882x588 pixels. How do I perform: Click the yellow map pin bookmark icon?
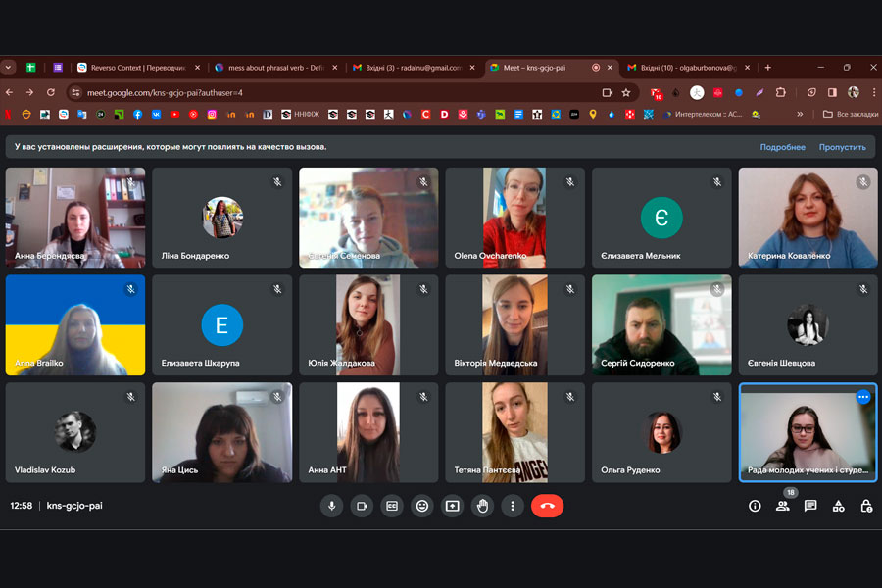click(x=593, y=115)
